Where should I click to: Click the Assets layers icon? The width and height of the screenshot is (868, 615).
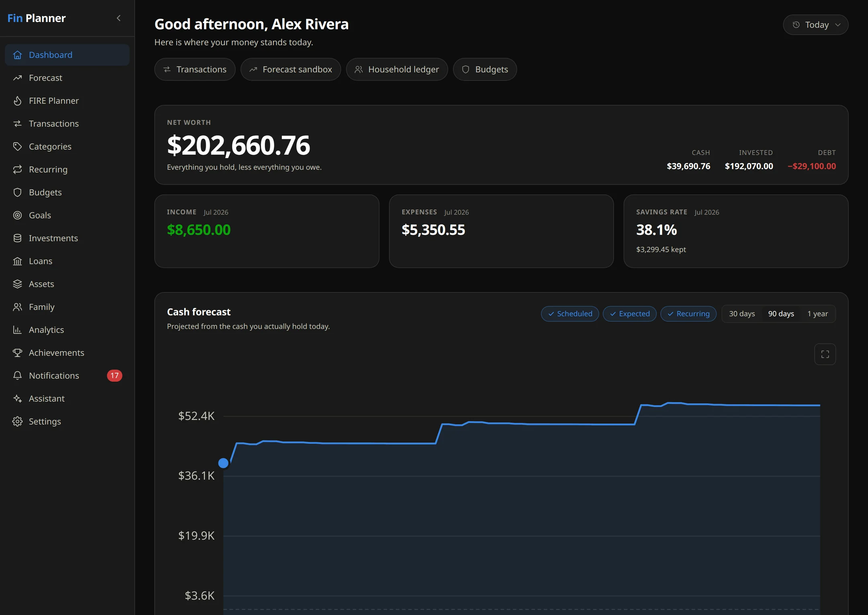point(17,284)
